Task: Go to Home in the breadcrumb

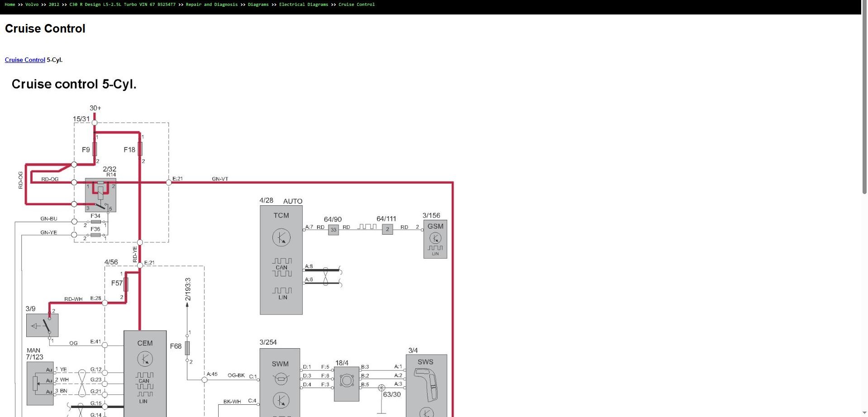Action: (10, 5)
